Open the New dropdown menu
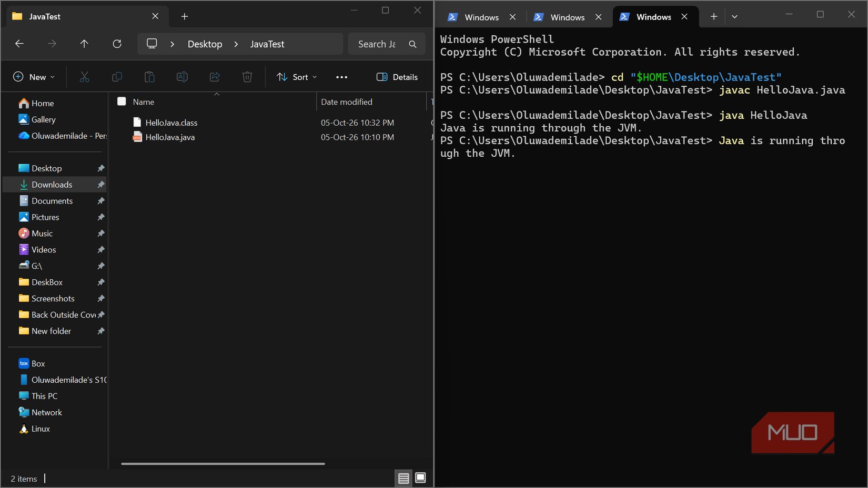Screen dimensions: 868x488 [x=34, y=77]
